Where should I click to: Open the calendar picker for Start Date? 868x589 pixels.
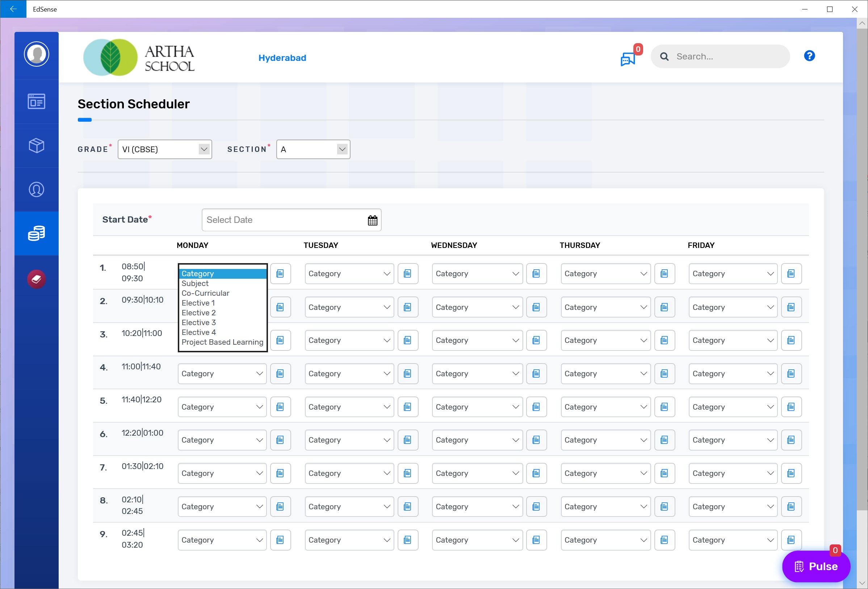(372, 220)
